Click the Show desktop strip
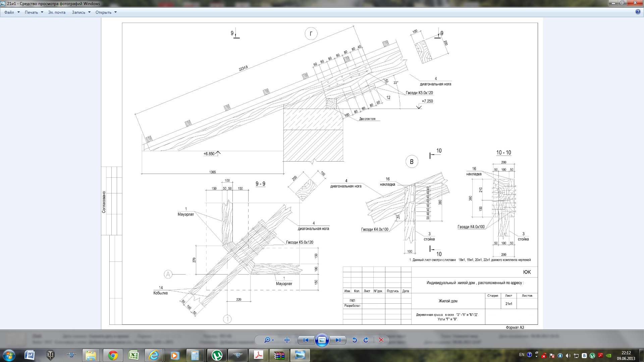644x362 pixels. pyautogui.click(x=641, y=355)
